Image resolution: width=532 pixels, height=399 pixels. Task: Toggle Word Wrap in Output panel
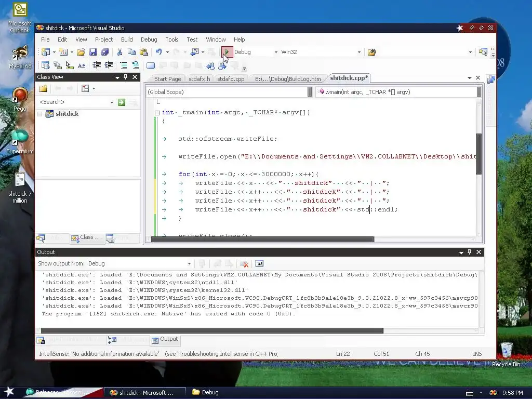pos(259,263)
